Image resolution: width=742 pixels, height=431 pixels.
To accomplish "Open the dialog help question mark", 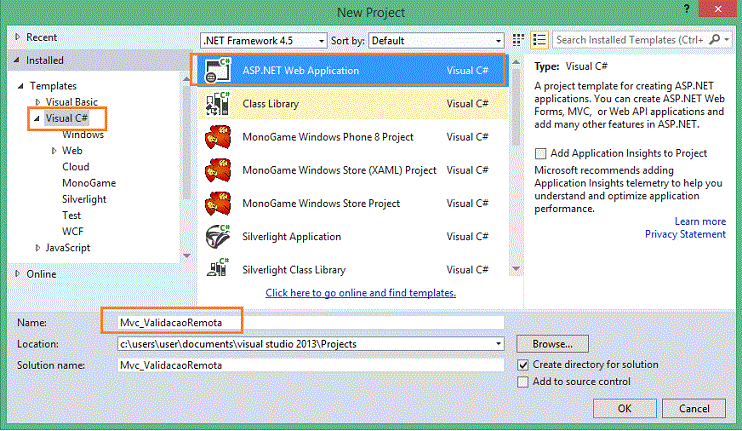I will click(686, 9).
